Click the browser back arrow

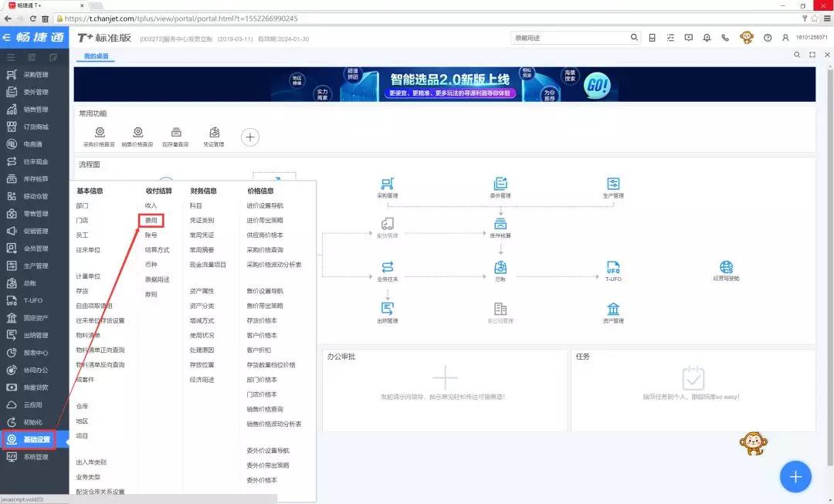point(8,19)
